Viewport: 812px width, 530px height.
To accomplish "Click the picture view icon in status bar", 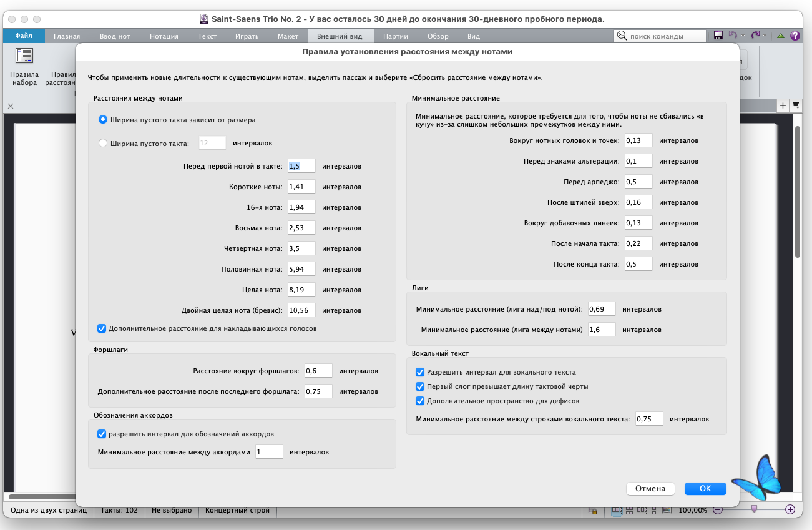I will coord(667,511).
